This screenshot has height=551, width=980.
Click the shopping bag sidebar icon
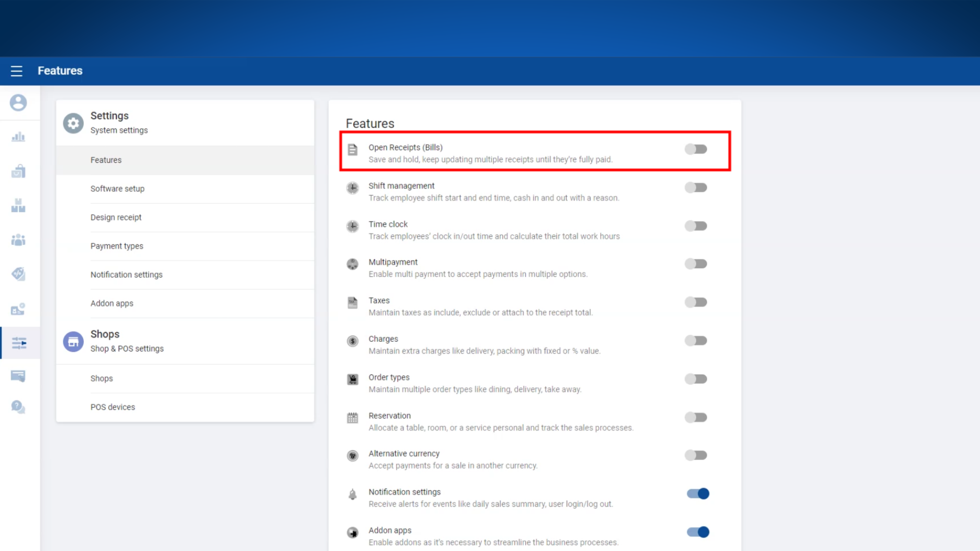click(x=18, y=171)
